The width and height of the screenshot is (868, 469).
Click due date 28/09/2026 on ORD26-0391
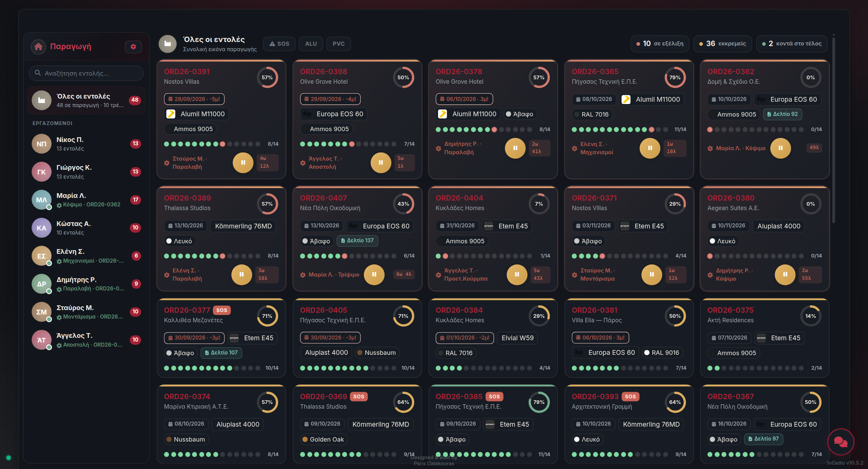tap(194, 99)
